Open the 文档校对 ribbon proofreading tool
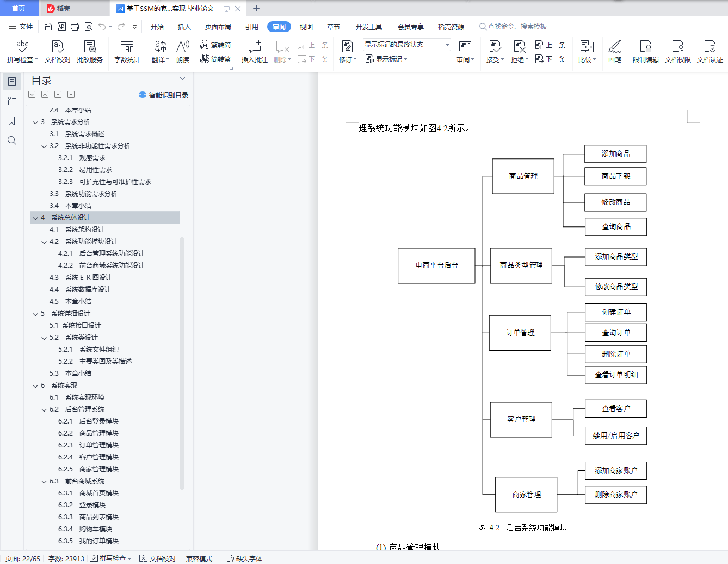 pyautogui.click(x=58, y=52)
